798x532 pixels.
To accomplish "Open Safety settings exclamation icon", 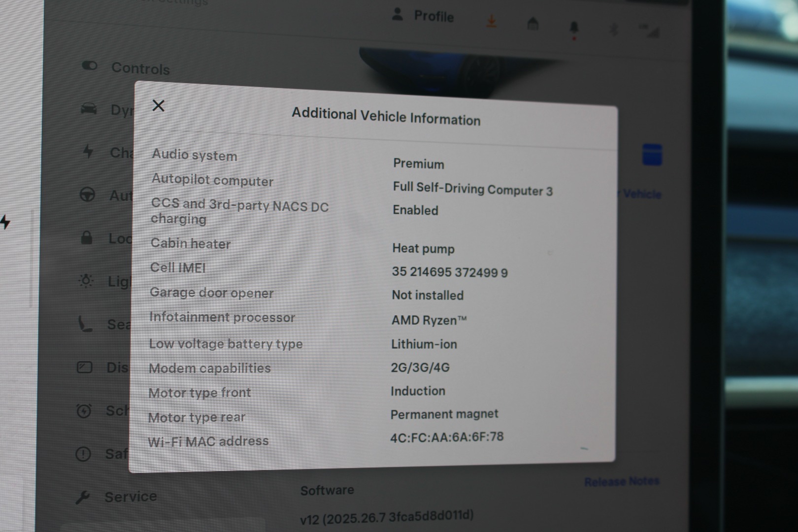I will click(x=83, y=454).
